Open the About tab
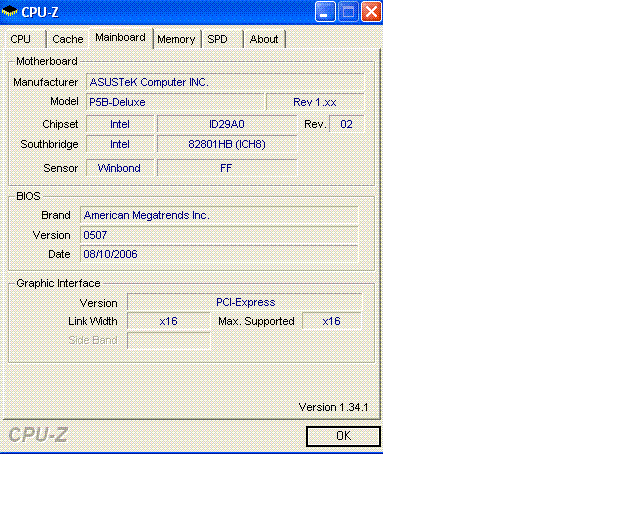The width and height of the screenshot is (640, 512). (x=264, y=39)
